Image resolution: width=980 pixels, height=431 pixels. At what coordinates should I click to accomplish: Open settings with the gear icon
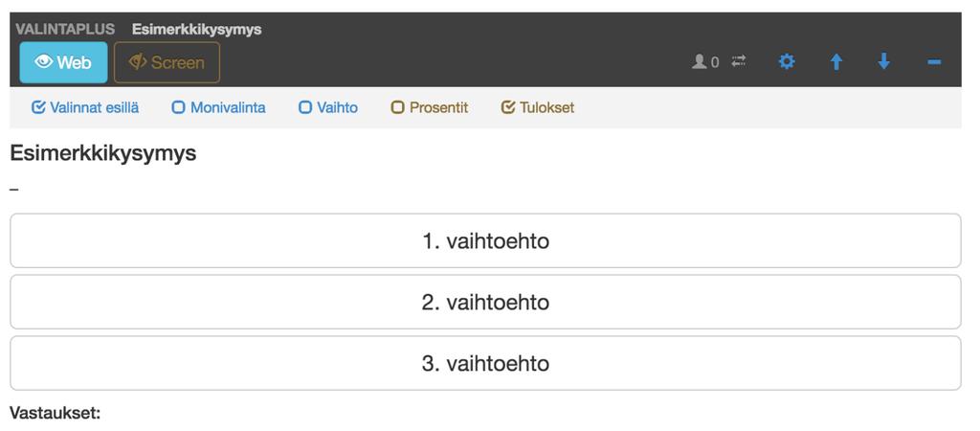787,61
